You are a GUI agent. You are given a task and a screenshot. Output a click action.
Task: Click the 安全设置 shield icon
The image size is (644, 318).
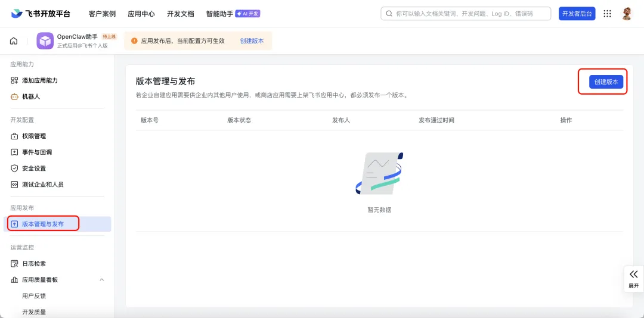14,169
